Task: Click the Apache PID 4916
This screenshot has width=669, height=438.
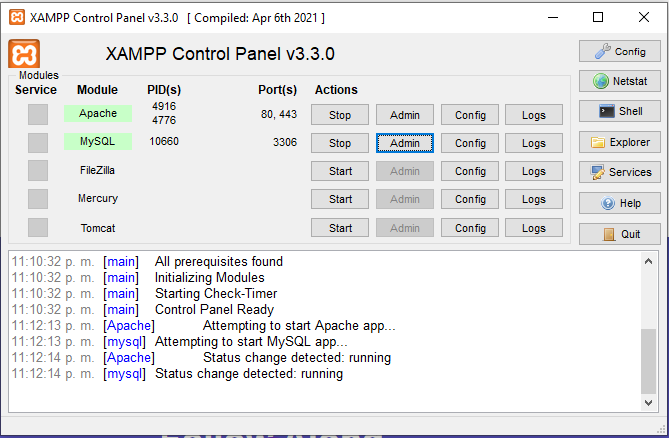Action: point(164,106)
